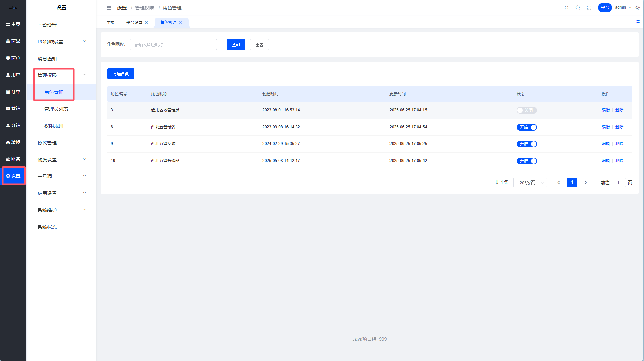This screenshot has height=361, width=644.
Task: Click the 添加角色 button
Action: [121, 74]
